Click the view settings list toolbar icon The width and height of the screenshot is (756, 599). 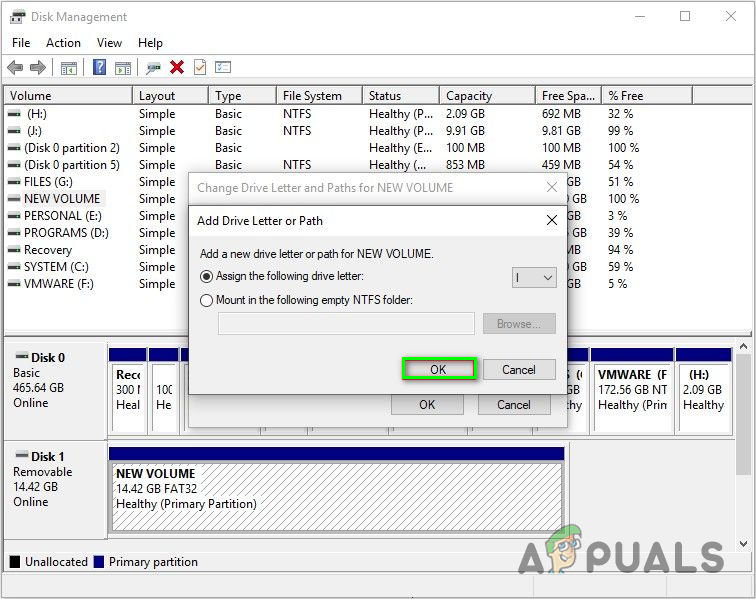[223, 67]
